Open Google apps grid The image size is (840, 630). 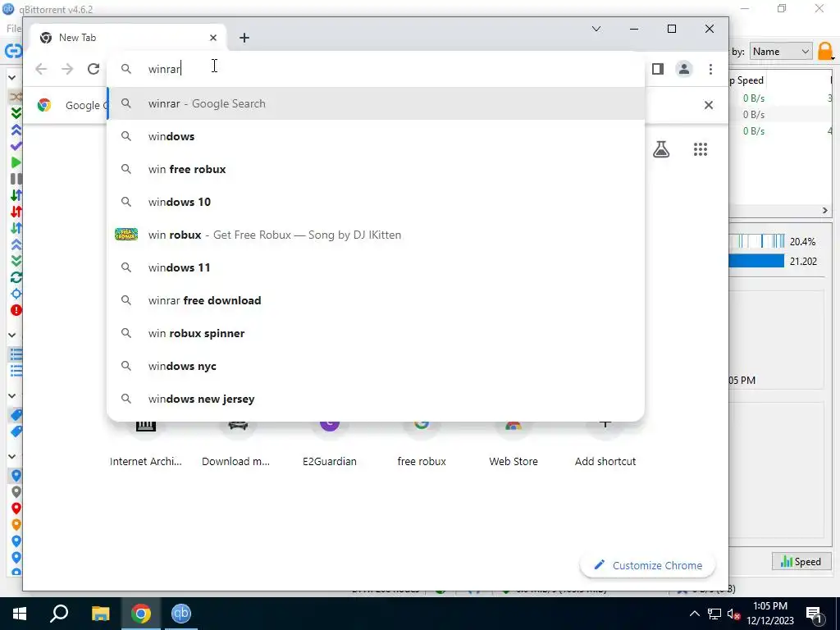[701, 149]
